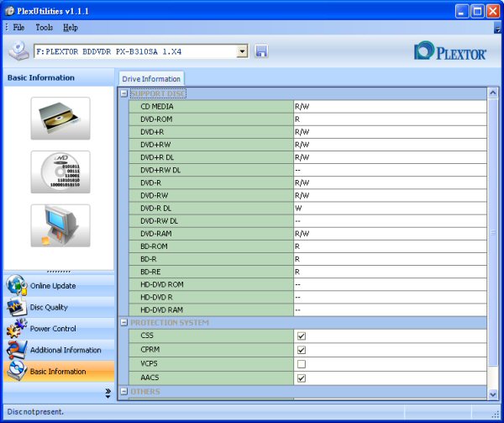This screenshot has height=423, width=504.
Task: Toggle the AACS checkbox
Action: click(x=302, y=378)
